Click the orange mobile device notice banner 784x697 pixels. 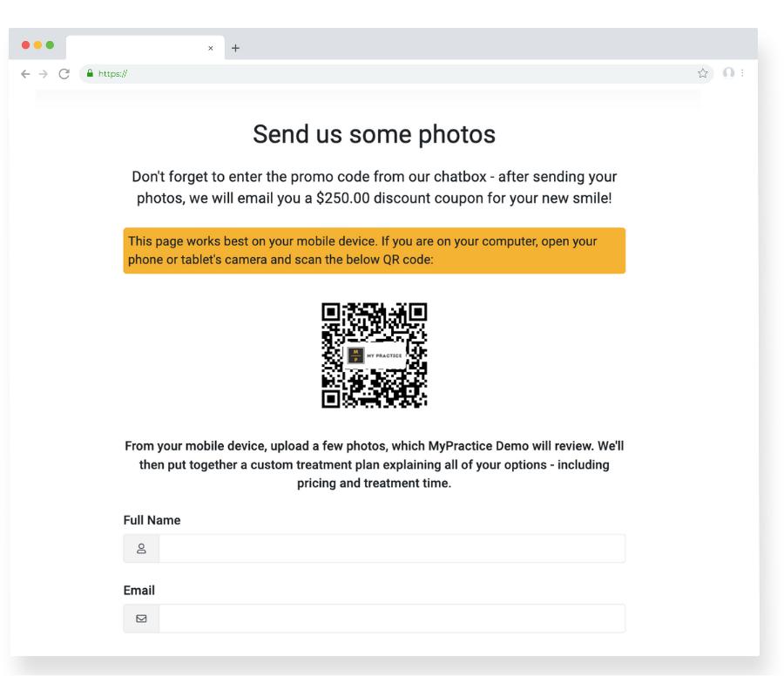point(374,251)
